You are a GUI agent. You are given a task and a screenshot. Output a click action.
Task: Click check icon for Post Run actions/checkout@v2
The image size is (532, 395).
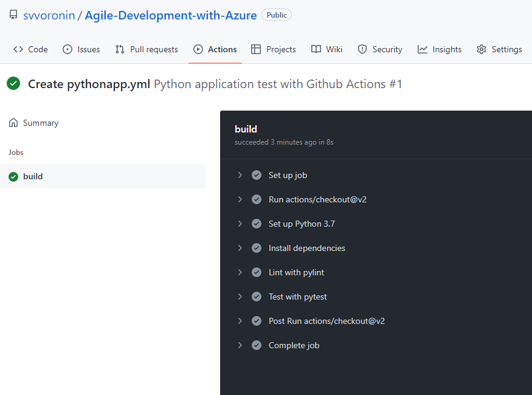[257, 321]
